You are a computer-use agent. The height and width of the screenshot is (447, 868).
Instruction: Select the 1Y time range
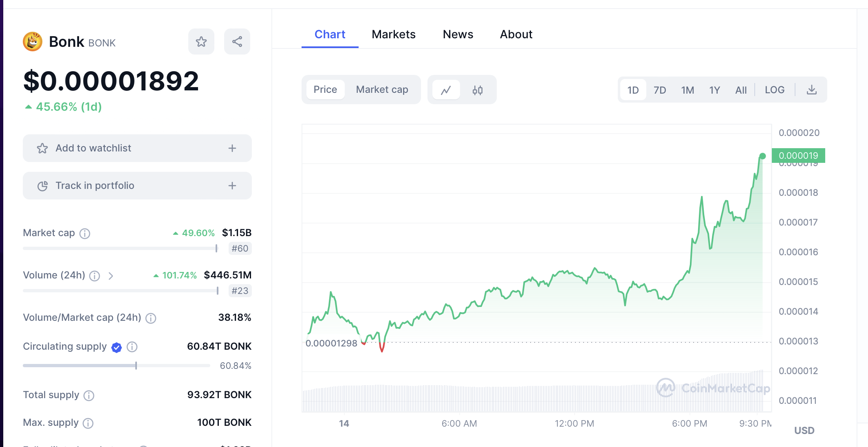click(714, 90)
